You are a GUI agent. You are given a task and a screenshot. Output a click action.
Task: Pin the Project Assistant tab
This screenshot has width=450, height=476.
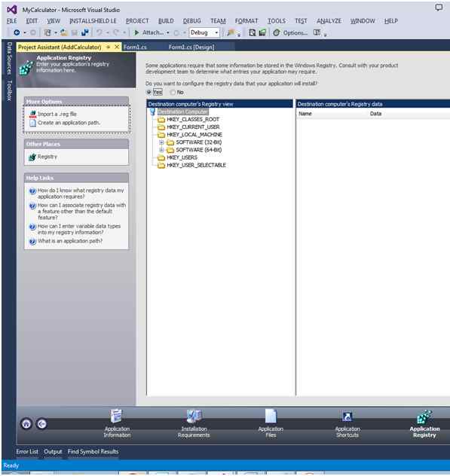coord(109,47)
